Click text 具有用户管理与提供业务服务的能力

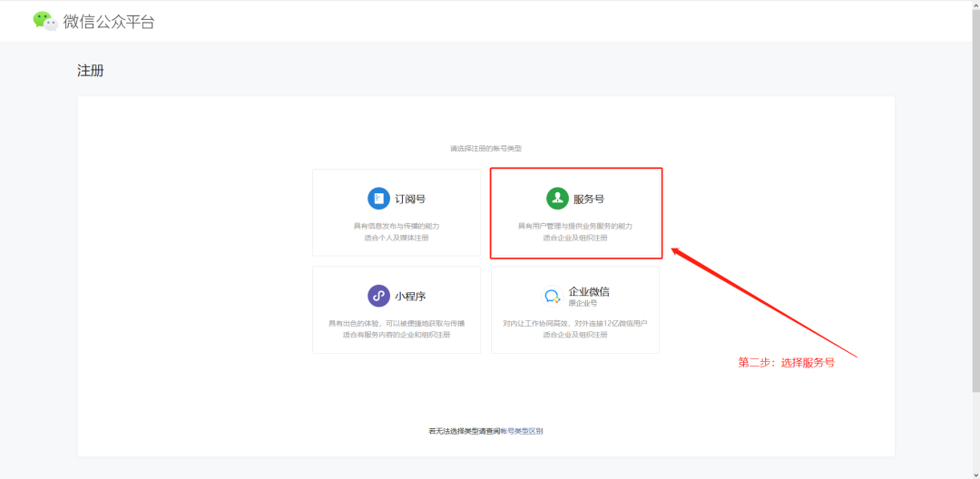click(575, 226)
